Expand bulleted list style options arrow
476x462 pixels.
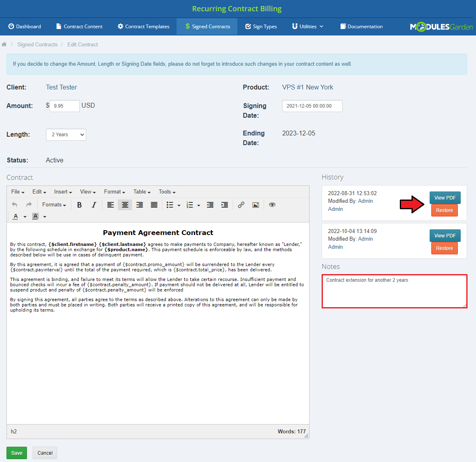point(179,206)
